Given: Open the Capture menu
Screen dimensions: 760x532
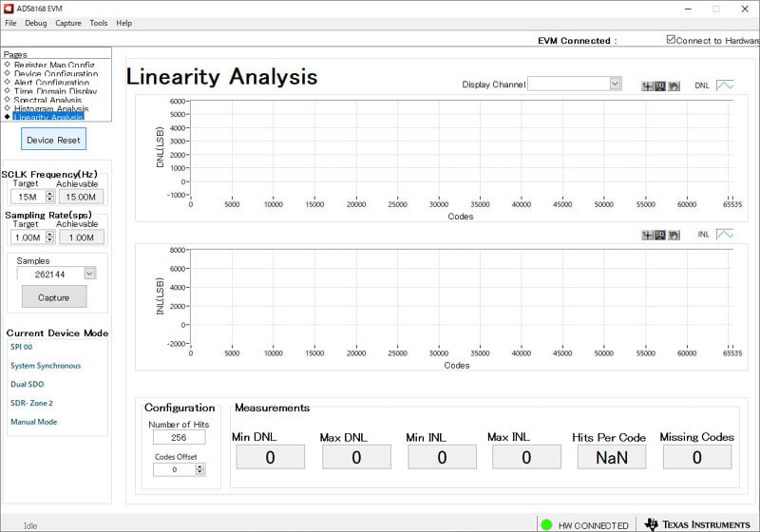Looking at the screenshot, I should (x=68, y=23).
